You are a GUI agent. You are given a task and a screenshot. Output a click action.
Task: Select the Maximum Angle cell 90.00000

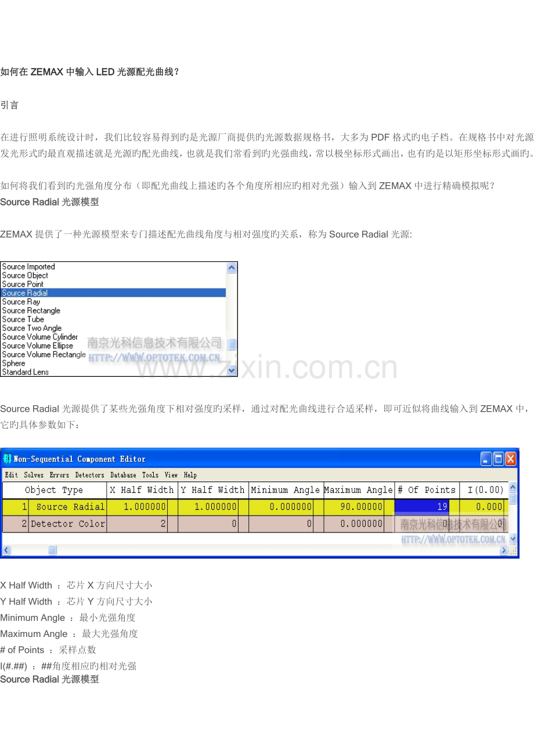[354, 507]
